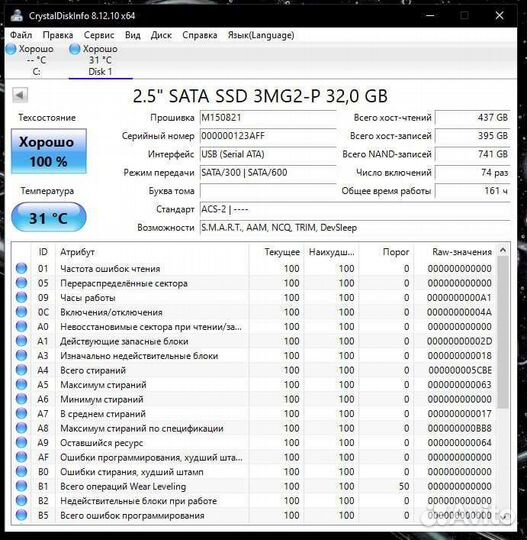The image size is (527, 540).
Task: Select the attribute text Часы работы
Action: click(x=88, y=298)
